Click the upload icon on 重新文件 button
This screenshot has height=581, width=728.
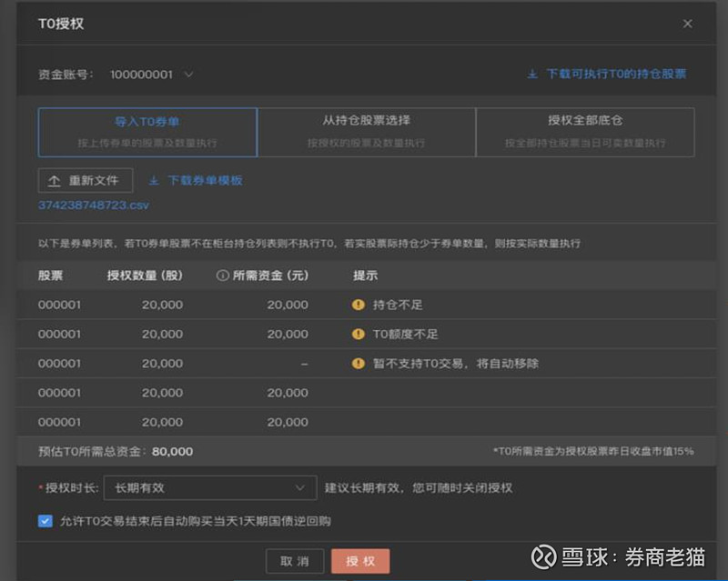pos(54,180)
